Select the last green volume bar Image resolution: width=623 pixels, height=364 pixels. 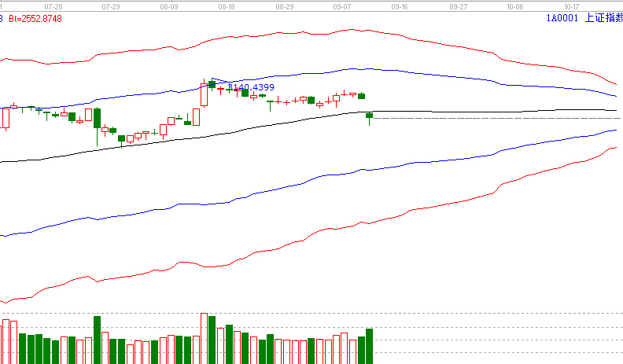pos(370,346)
